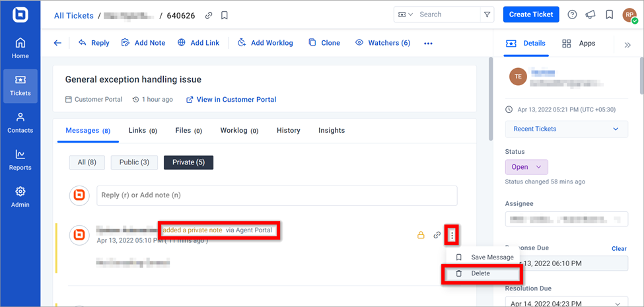Switch to Messages tab

88,131
